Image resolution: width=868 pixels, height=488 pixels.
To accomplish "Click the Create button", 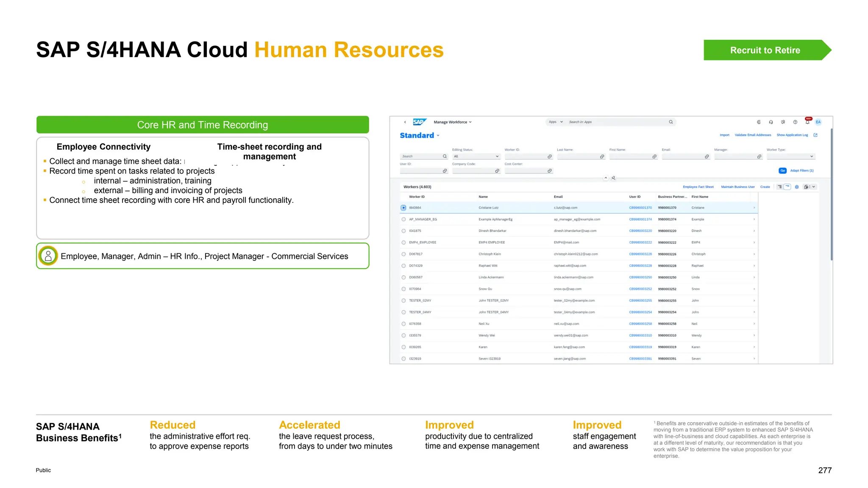I will point(765,187).
